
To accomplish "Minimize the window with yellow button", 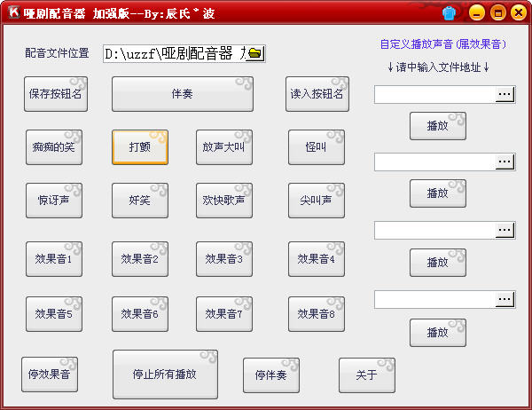I will click(x=477, y=13).
